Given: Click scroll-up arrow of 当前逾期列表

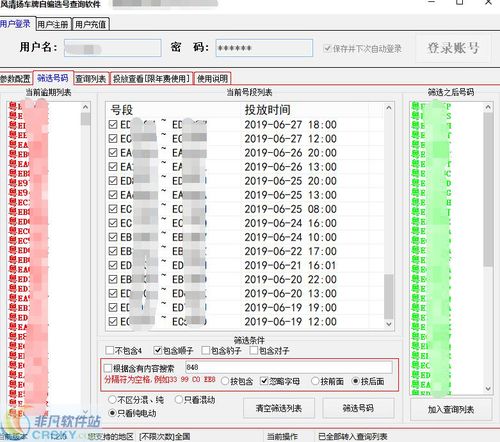Looking at the screenshot, I should tap(86, 107).
